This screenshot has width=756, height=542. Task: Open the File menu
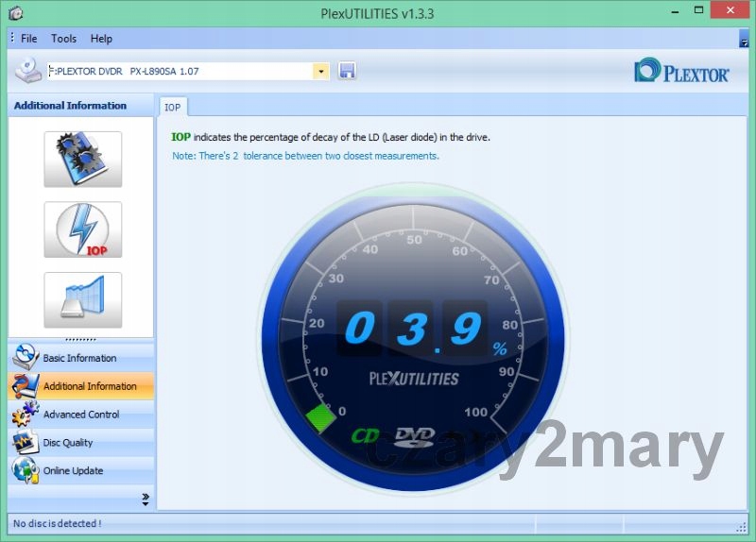(28, 39)
